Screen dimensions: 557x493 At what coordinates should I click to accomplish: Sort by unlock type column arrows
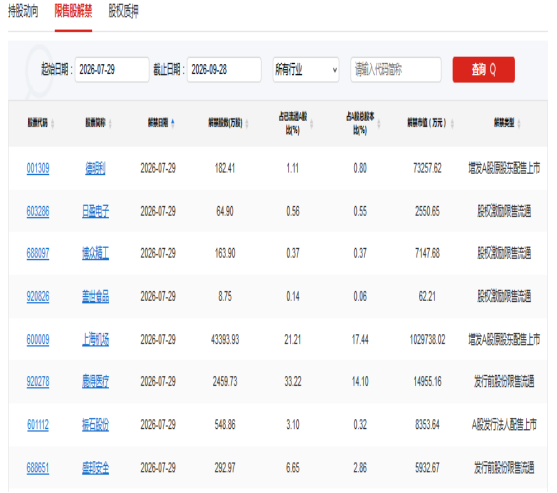click(x=519, y=124)
